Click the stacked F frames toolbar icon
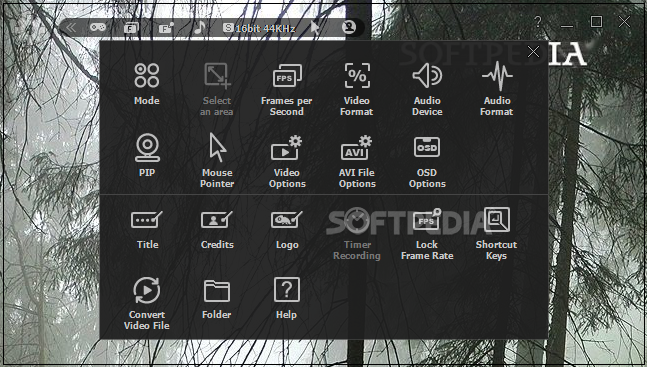647x367 pixels. (x=132, y=28)
